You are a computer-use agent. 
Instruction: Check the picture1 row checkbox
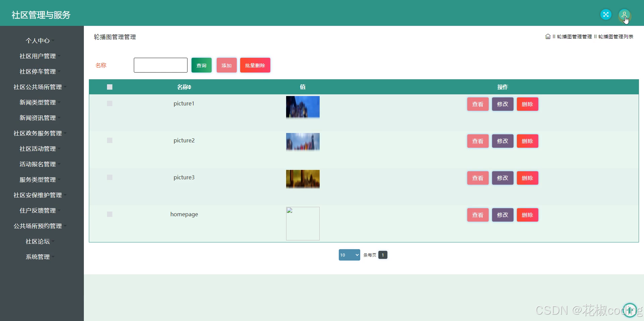point(110,103)
